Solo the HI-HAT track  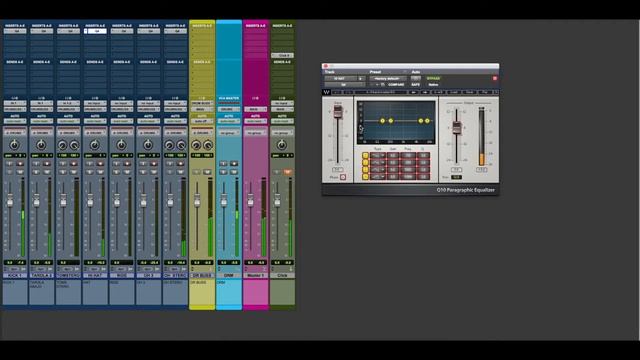(89, 172)
